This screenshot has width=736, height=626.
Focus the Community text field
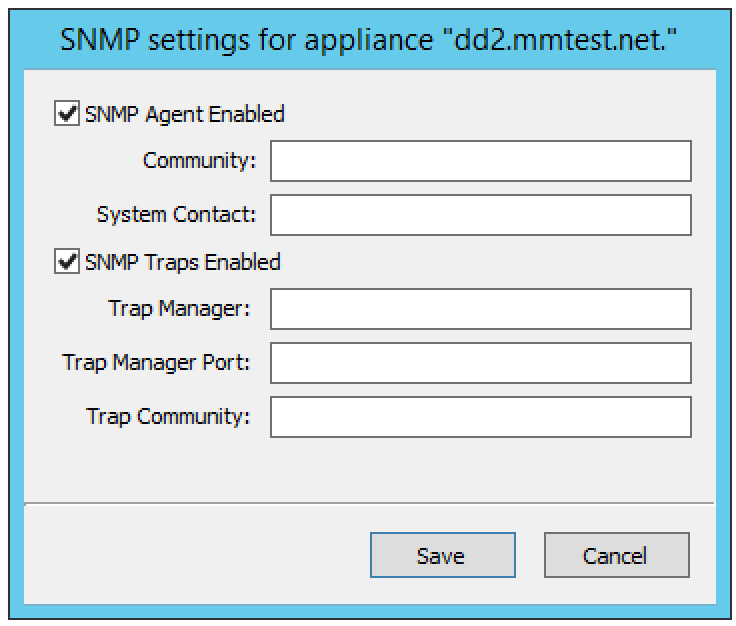(480, 161)
